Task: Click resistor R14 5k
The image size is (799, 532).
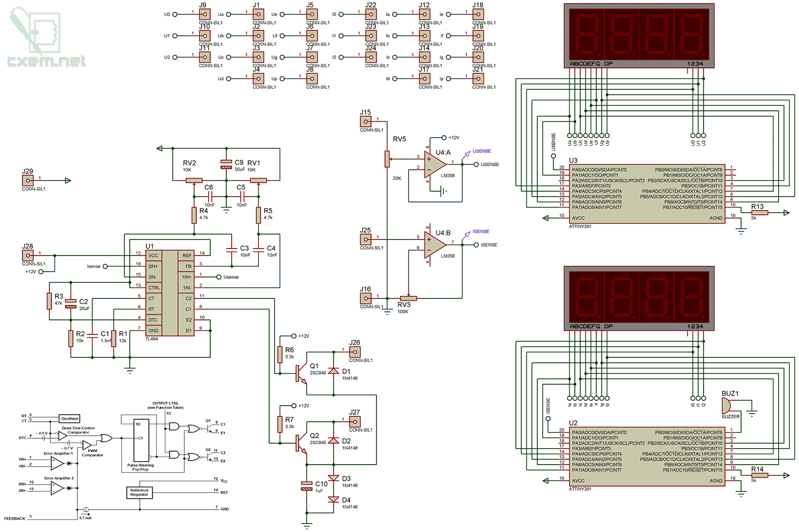Action: coord(760,475)
